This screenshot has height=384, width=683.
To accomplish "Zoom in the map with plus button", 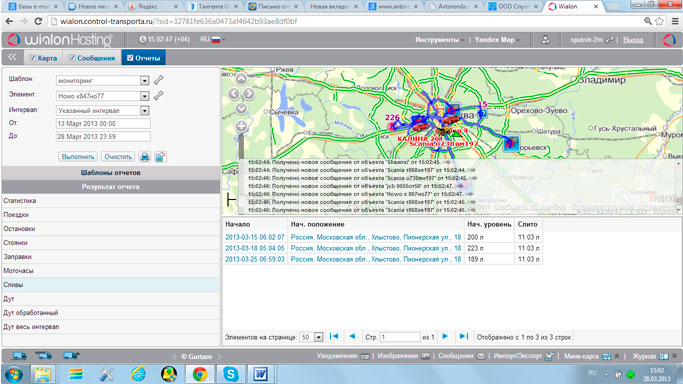I will coord(241,126).
